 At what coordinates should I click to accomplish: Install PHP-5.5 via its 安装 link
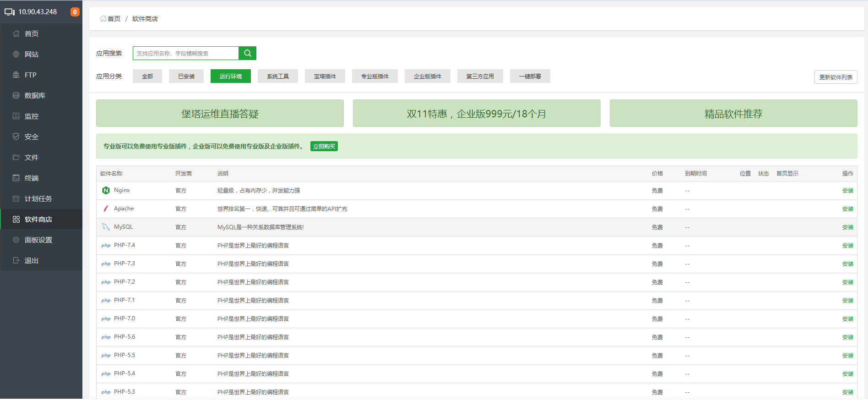point(848,356)
